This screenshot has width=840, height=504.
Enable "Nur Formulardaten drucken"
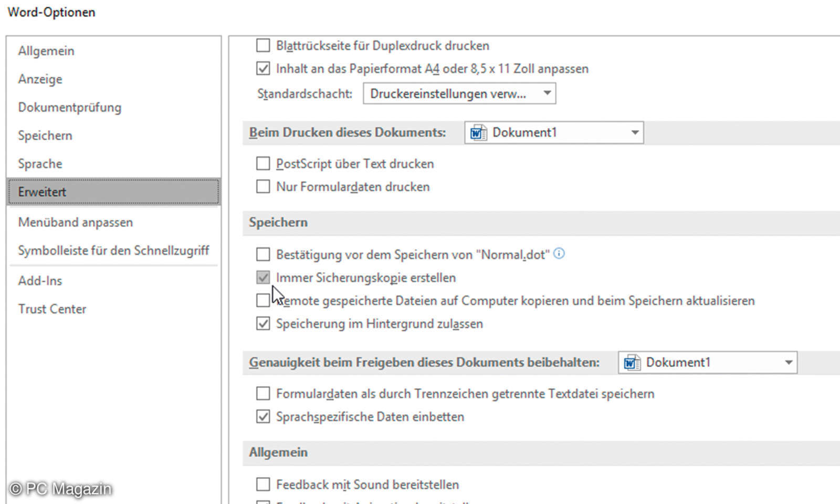(x=263, y=186)
